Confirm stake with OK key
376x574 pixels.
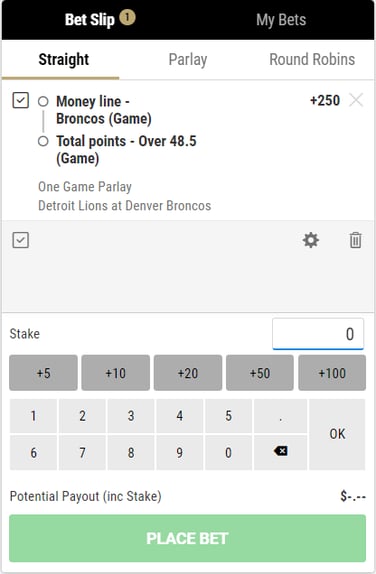(x=337, y=434)
